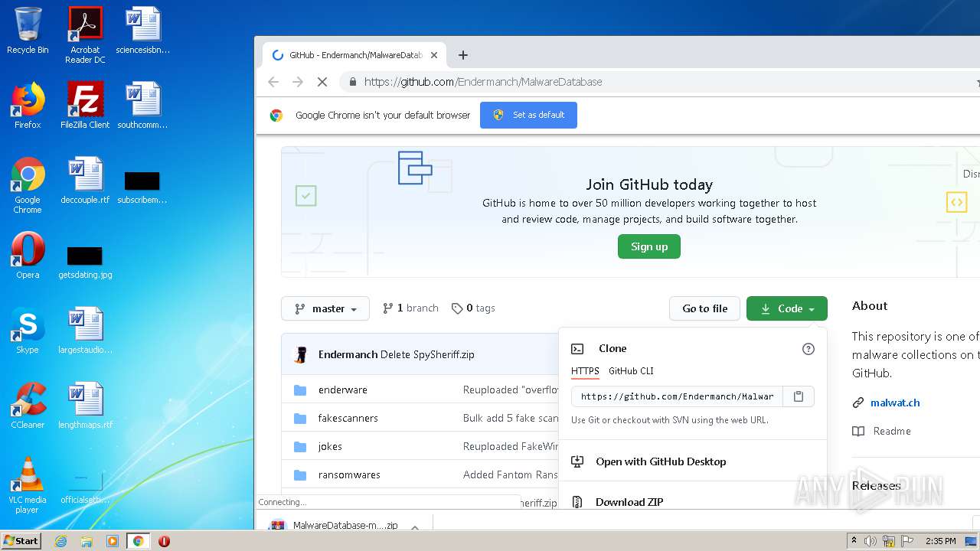
Task: Open the jokes folder
Action: pyautogui.click(x=330, y=447)
